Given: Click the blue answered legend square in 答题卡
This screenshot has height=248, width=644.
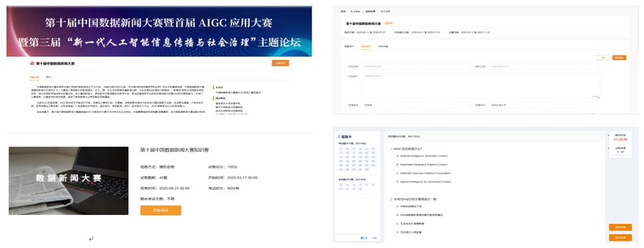Looking at the screenshot, I should click(362, 238).
